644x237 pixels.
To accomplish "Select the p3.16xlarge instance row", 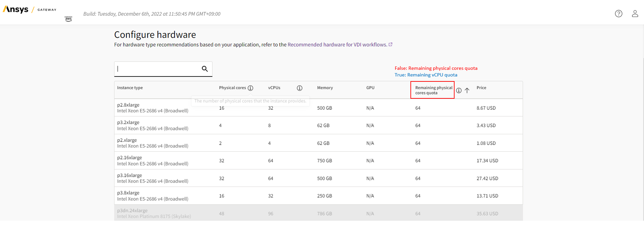I will pyautogui.click(x=319, y=178).
